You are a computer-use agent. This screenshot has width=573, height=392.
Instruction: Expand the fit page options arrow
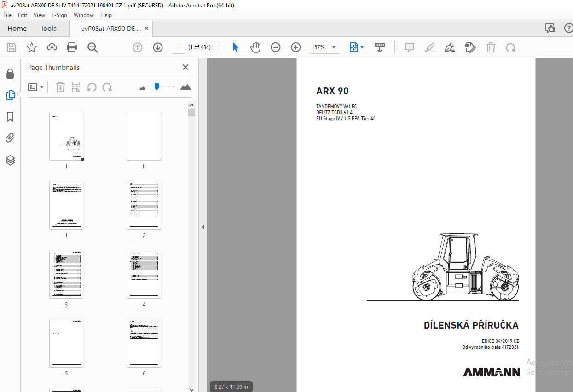coord(362,47)
